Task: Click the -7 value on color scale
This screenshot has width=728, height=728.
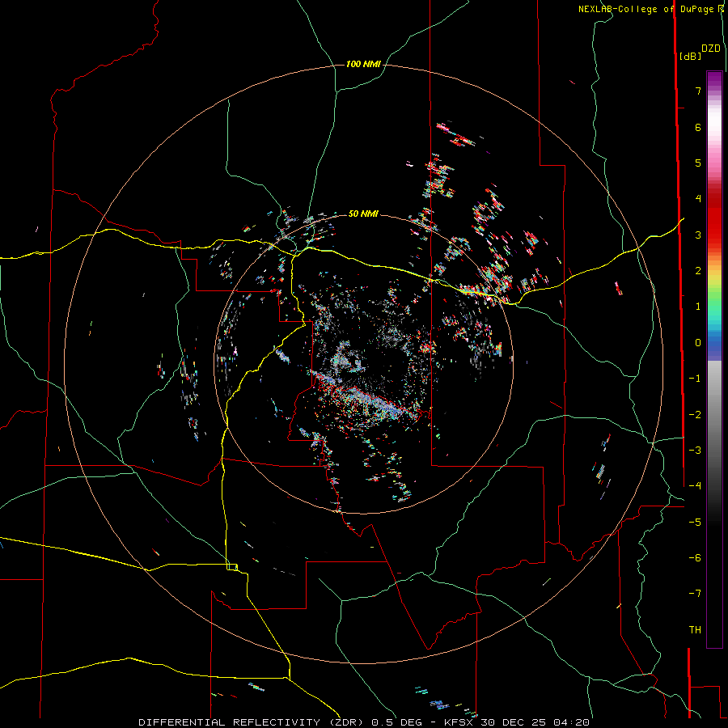Action: [x=695, y=594]
